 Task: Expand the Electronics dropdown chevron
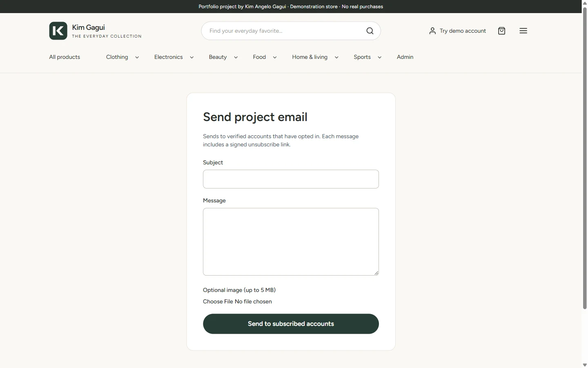pos(192,57)
